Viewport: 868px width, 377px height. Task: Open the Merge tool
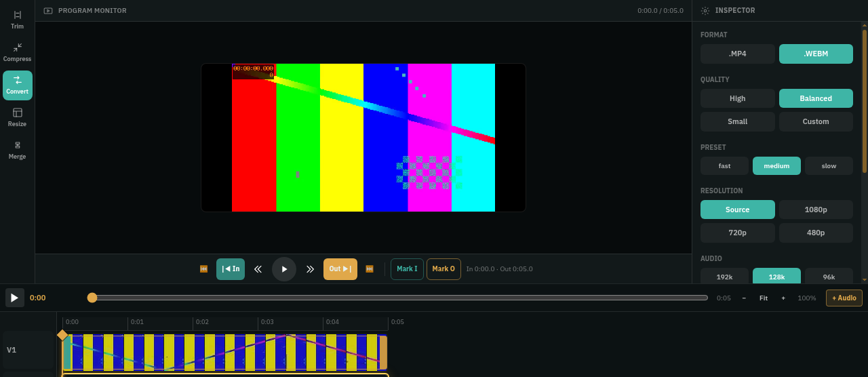tap(17, 151)
